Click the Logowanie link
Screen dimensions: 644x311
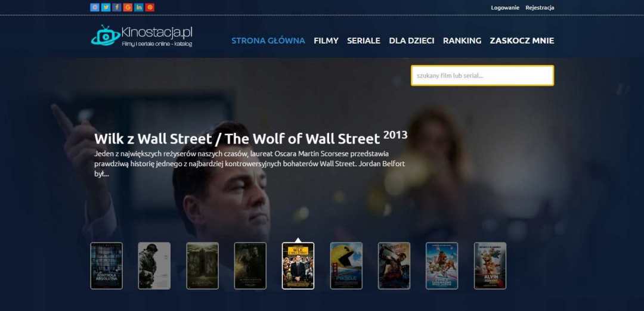pyautogui.click(x=505, y=8)
